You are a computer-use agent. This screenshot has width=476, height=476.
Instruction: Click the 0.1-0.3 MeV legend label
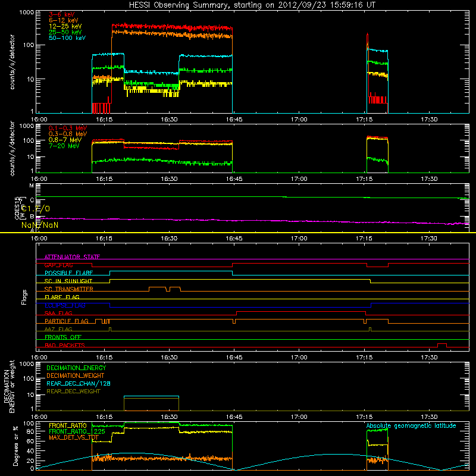(x=68, y=128)
